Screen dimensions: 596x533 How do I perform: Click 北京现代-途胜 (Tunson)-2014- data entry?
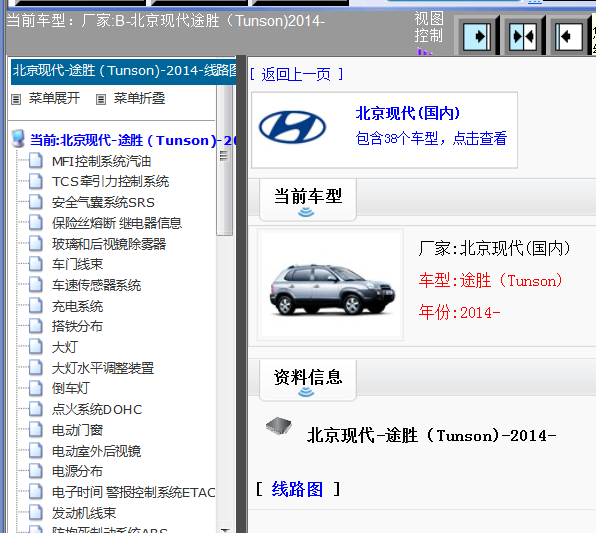(432, 435)
